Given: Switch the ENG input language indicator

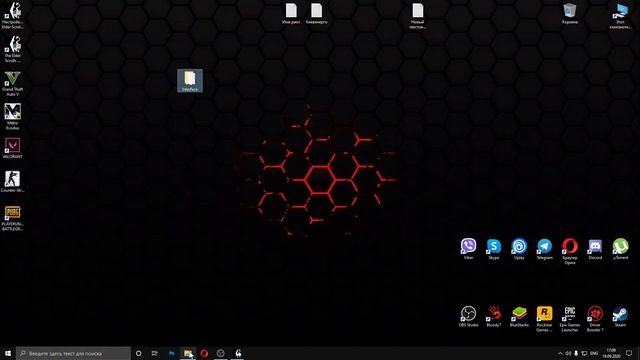Looking at the screenshot, I should 594,353.
